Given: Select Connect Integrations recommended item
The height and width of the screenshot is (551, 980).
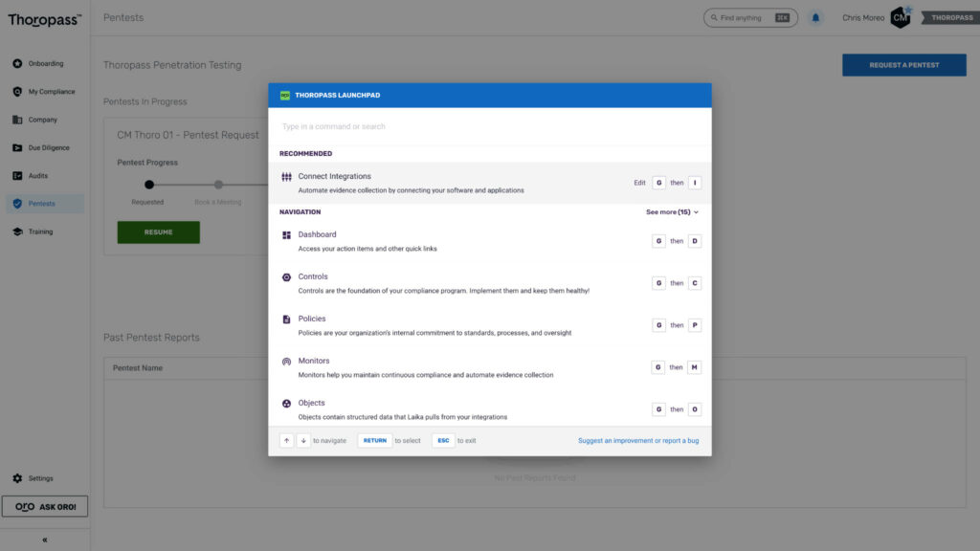Looking at the screenshot, I should [x=490, y=183].
